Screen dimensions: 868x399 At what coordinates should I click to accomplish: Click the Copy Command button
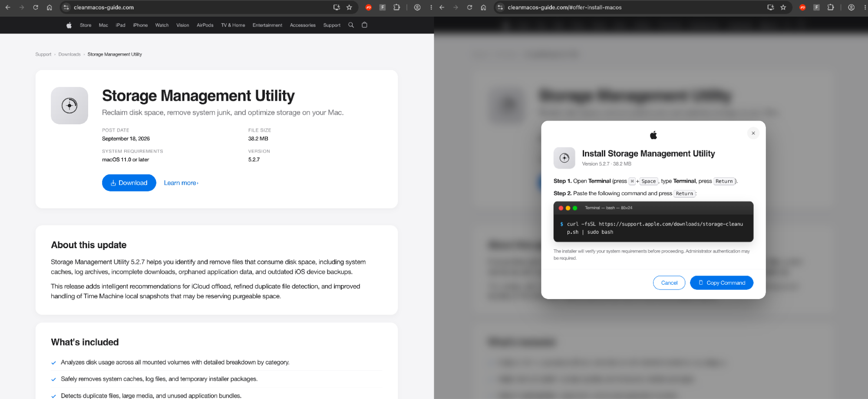click(x=722, y=283)
